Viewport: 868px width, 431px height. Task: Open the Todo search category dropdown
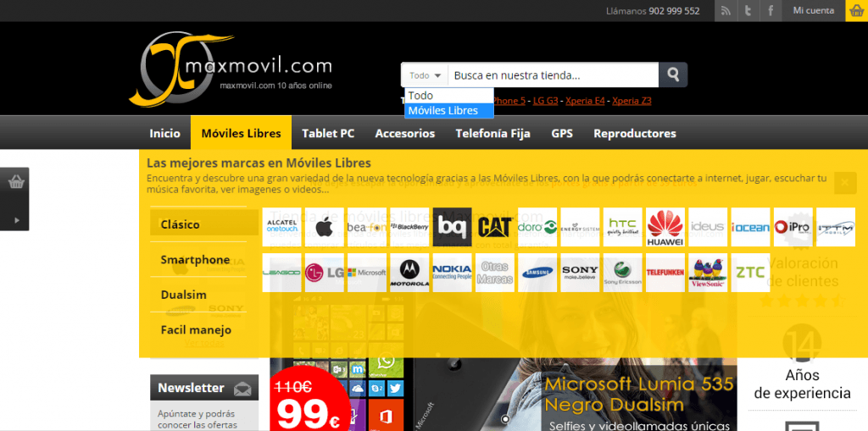[426, 75]
